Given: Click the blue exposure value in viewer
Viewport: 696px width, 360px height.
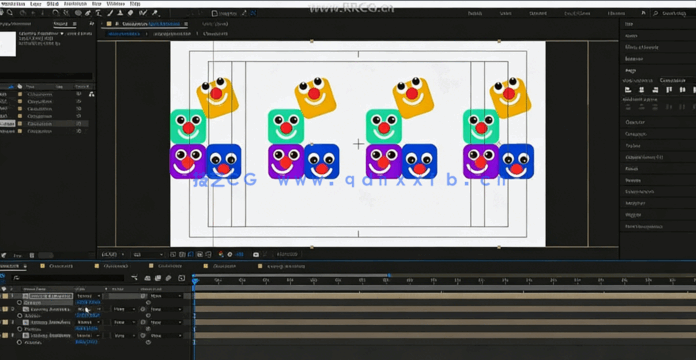Looking at the screenshot, I should coord(239,254).
